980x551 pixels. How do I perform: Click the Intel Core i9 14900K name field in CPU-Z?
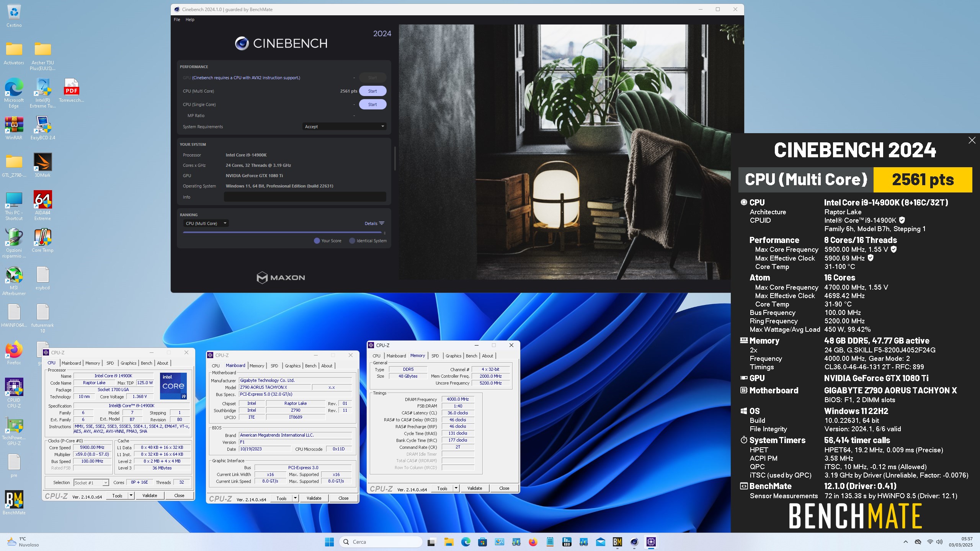point(113,376)
